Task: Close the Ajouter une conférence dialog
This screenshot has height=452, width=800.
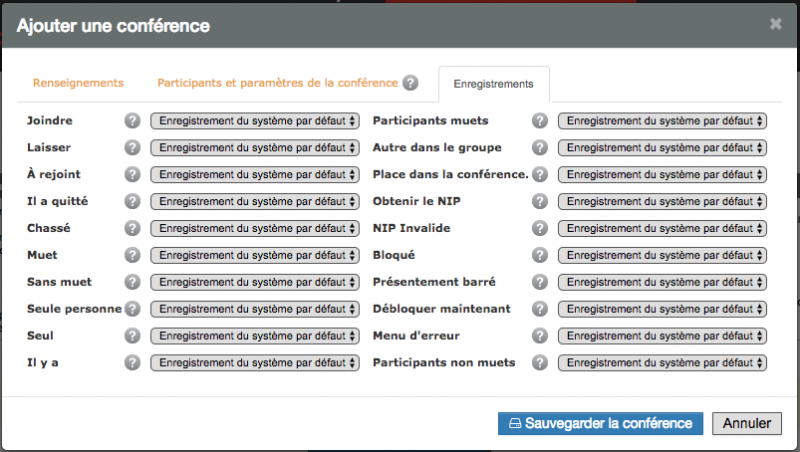Action: click(776, 24)
